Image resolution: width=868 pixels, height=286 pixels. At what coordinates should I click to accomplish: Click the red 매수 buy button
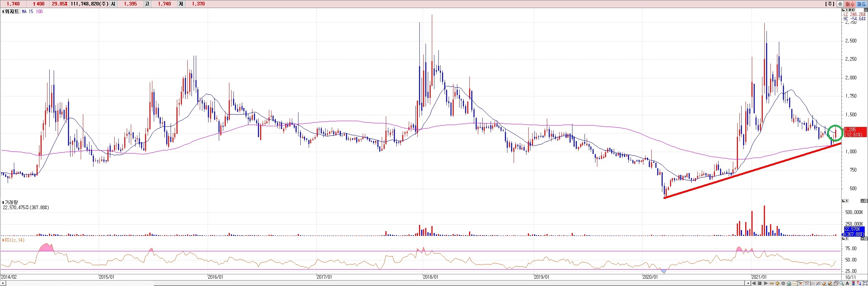pos(850,4)
